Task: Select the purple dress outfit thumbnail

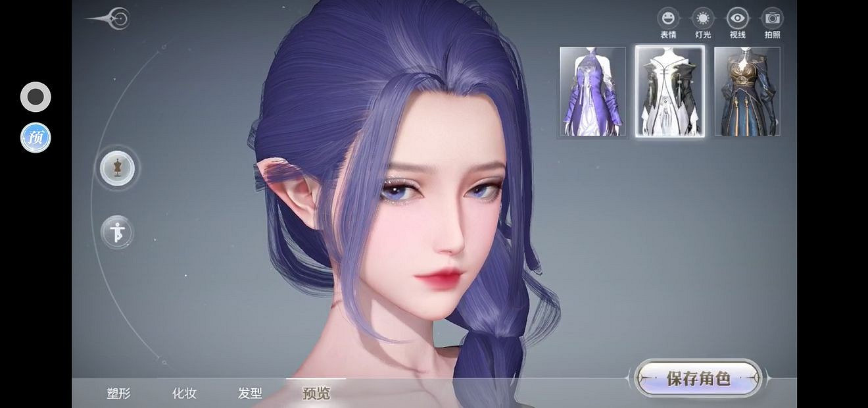Action: tap(591, 91)
